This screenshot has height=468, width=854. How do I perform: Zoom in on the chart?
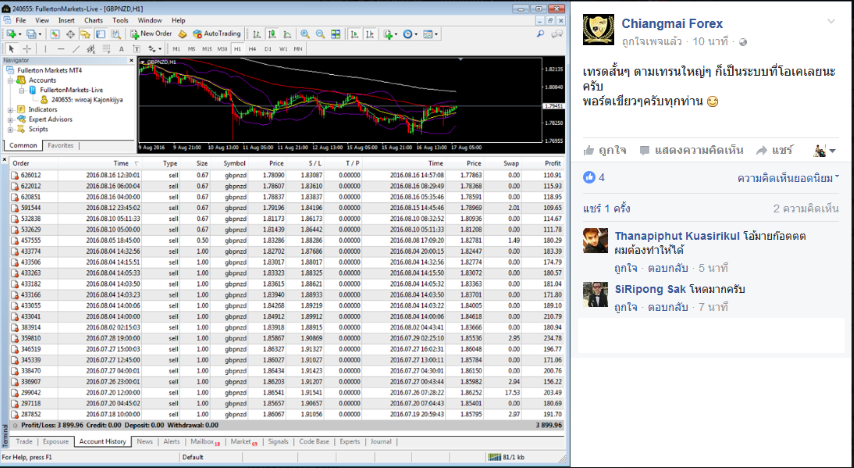click(x=305, y=34)
